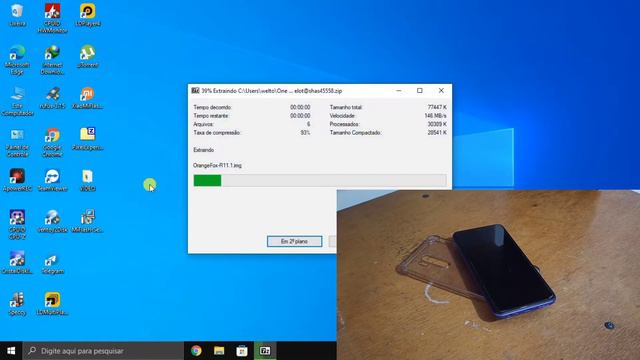Select the Microsoft Edge desktop icon

click(x=17, y=60)
